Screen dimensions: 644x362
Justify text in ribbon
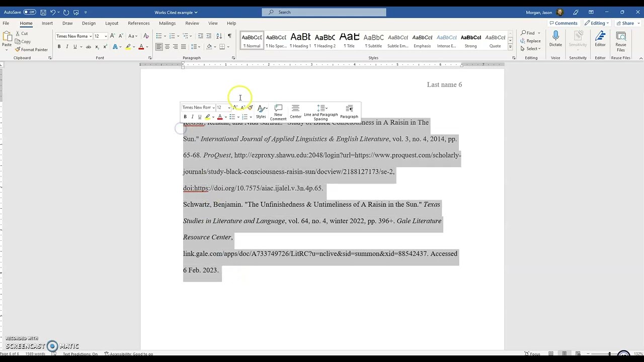coord(183,47)
